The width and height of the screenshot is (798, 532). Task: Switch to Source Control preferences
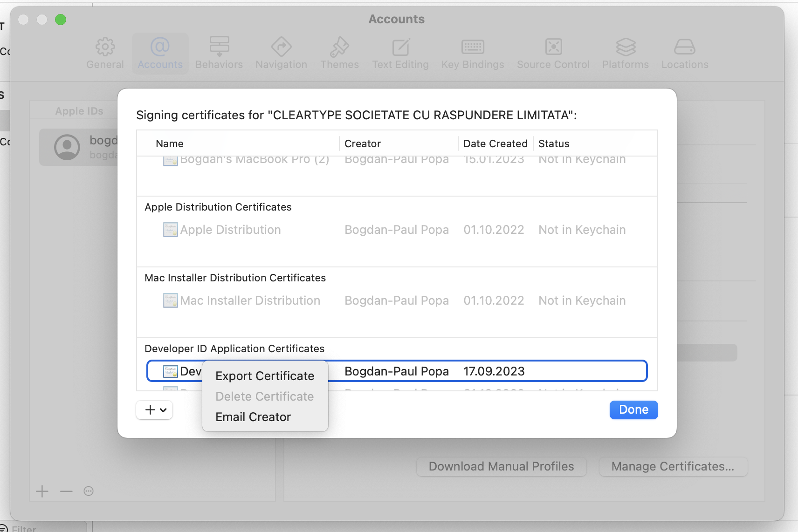tap(553, 54)
